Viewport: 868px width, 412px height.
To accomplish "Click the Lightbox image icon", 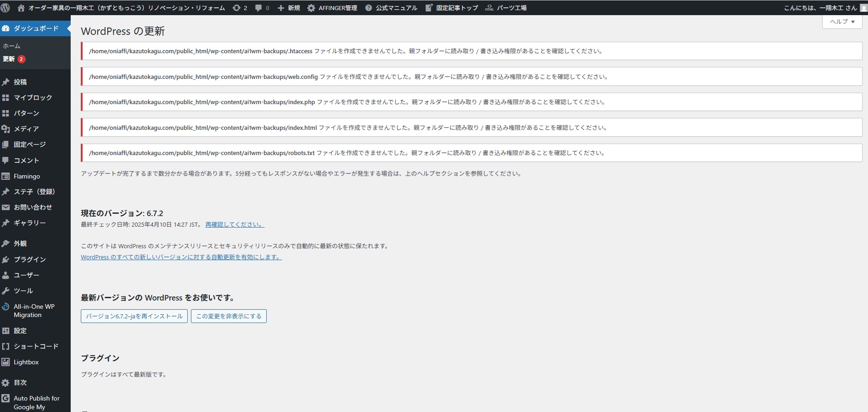I will coord(6,362).
